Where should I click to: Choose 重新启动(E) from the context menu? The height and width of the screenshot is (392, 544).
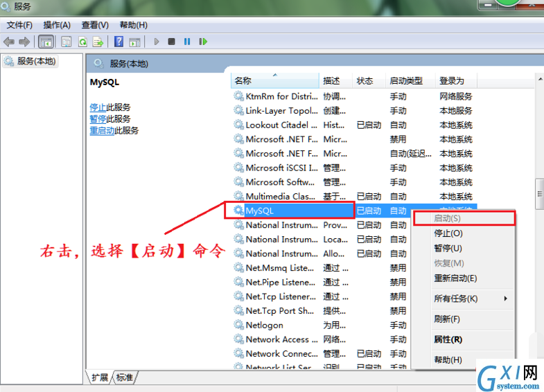click(x=455, y=278)
